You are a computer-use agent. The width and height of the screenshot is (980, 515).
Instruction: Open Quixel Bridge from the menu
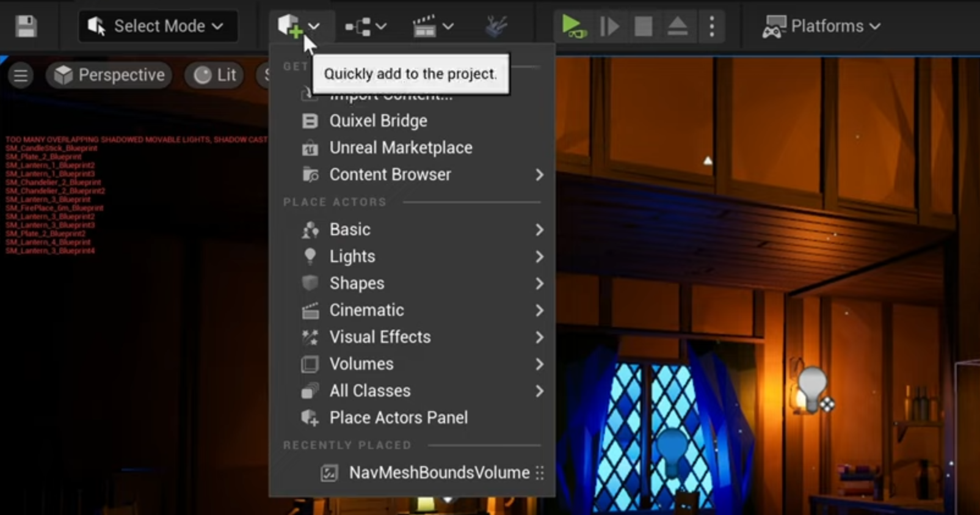coord(412,121)
